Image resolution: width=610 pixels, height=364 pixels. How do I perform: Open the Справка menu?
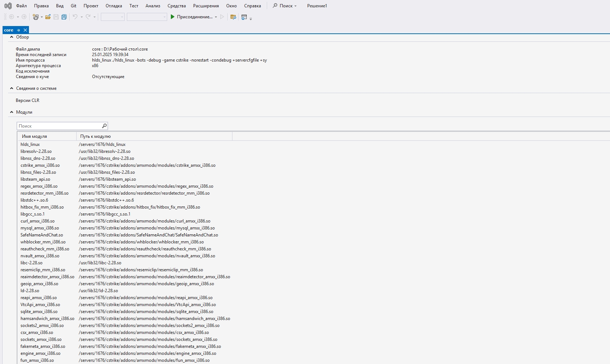tap(253, 6)
